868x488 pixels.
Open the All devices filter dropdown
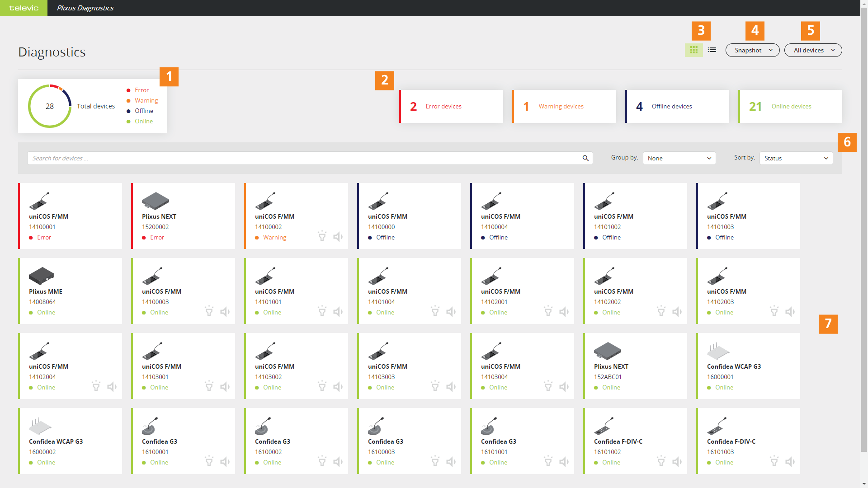pos(813,50)
